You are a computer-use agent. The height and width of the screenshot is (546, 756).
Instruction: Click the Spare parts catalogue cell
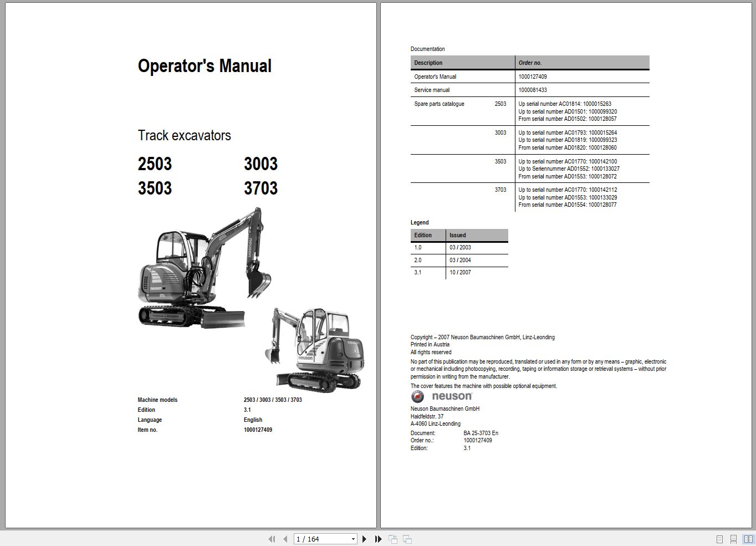pyautogui.click(x=441, y=104)
